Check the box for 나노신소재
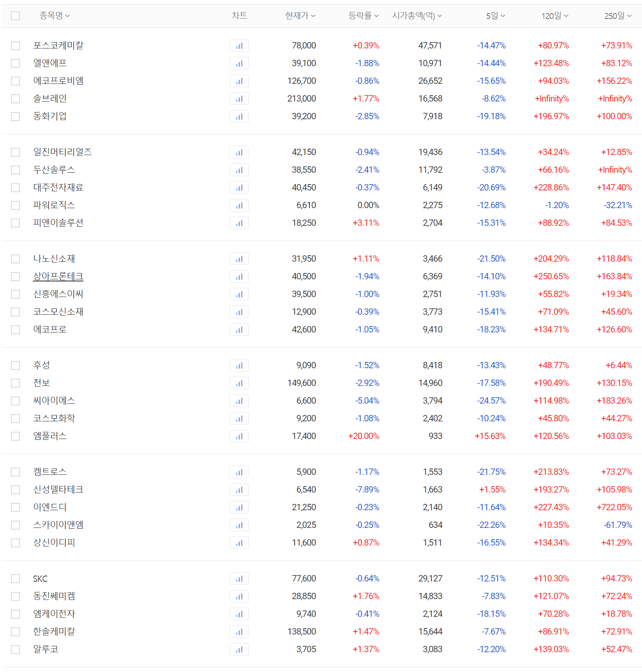The width and height of the screenshot is (642, 672). tap(16, 259)
